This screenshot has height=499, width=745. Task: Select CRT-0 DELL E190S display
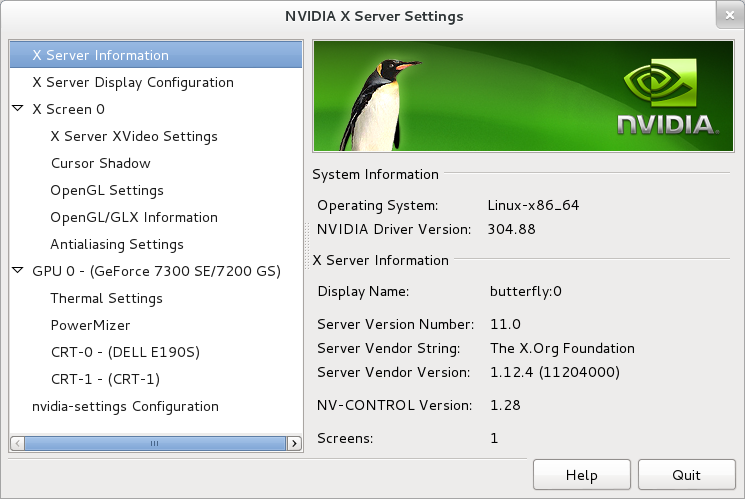tap(125, 352)
